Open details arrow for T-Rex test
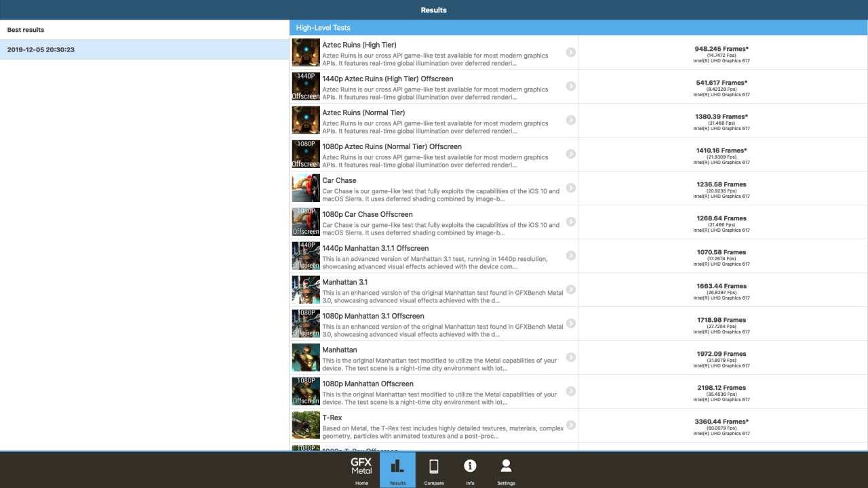This screenshot has height=488, width=868. (571, 425)
